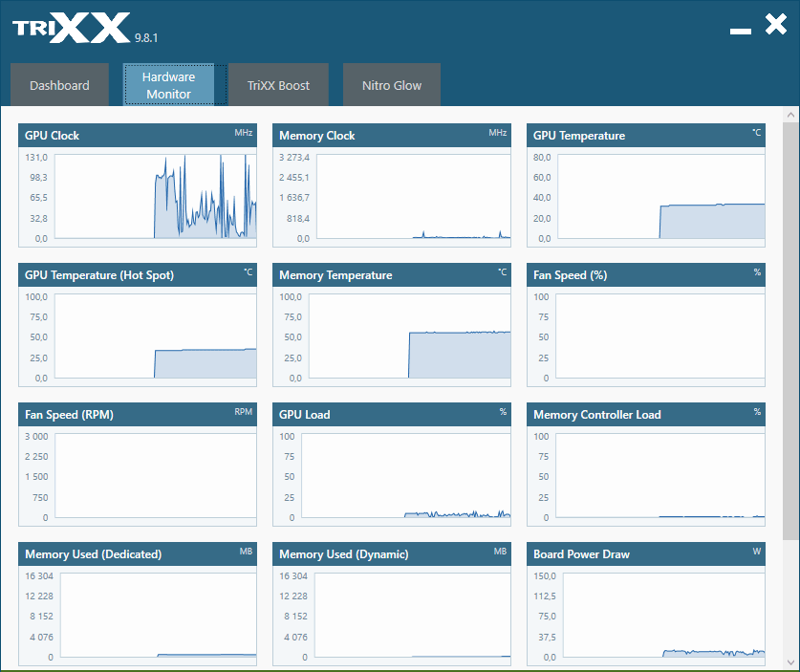Viewport: 800px width, 672px height.
Task: Click the 150,0 value on Board Power Draw axis
Action: pyautogui.click(x=545, y=576)
